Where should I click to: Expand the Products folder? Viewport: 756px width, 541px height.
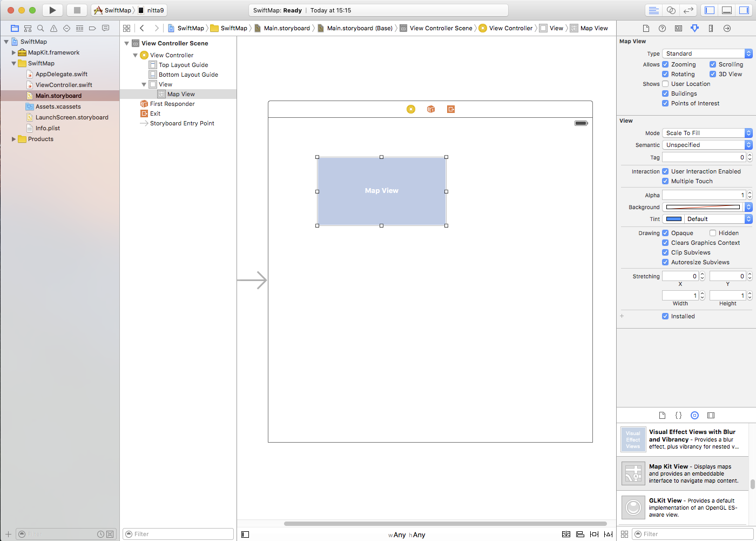tap(14, 139)
